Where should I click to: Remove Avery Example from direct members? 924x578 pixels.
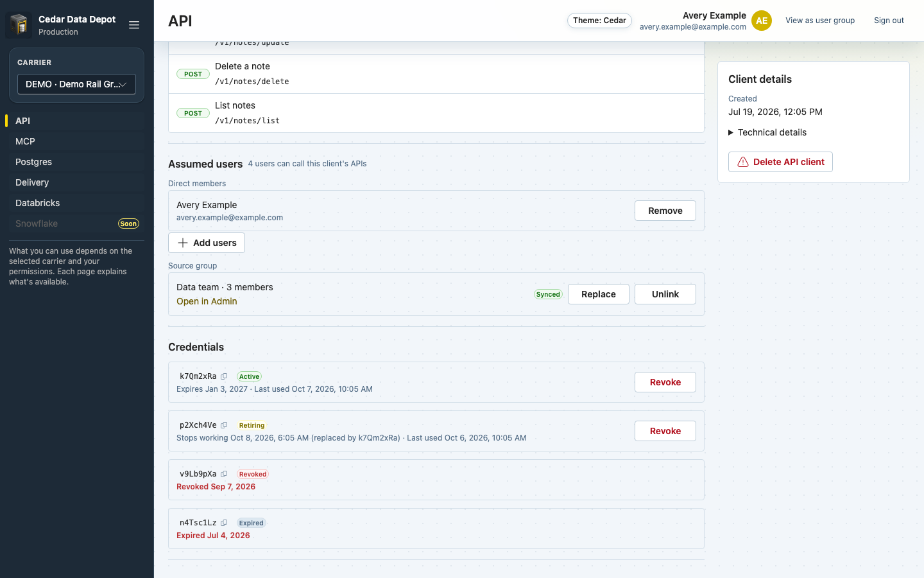click(x=665, y=211)
